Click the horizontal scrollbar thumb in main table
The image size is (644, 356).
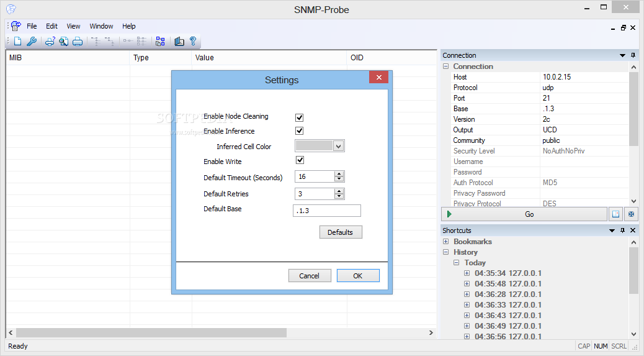(151, 332)
